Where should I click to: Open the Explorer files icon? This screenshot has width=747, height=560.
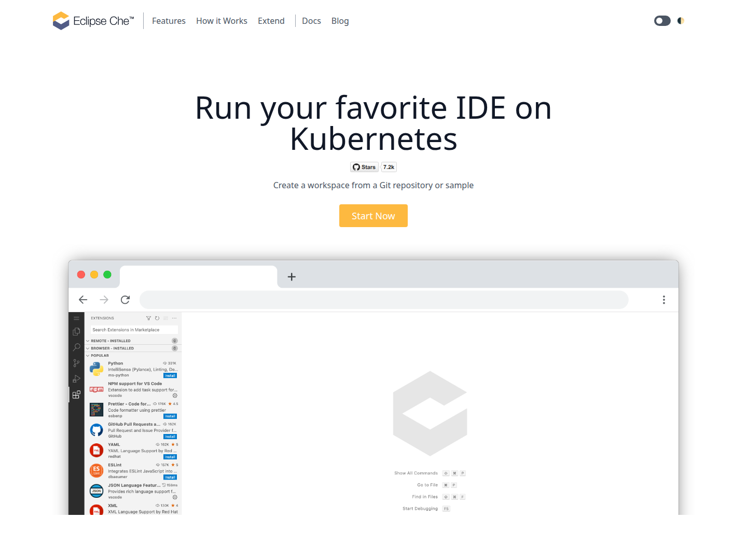click(x=76, y=331)
